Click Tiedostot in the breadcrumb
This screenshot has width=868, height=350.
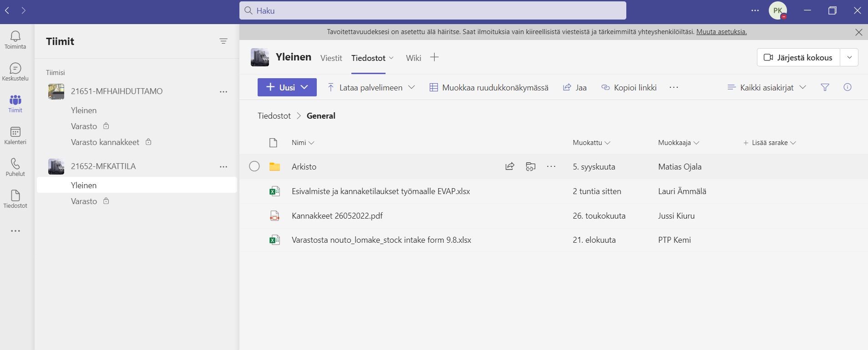pos(274,116)
